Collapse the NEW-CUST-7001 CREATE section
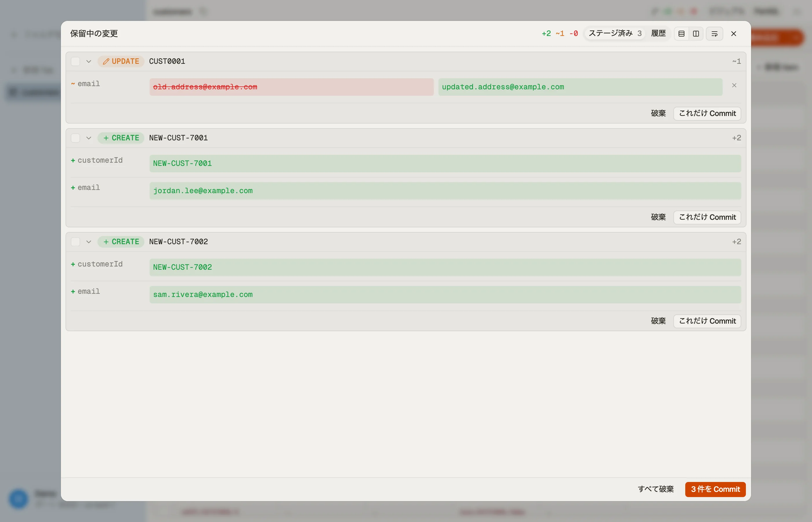The width and height of the screenshot is (812, 522). tap(89, 138)
